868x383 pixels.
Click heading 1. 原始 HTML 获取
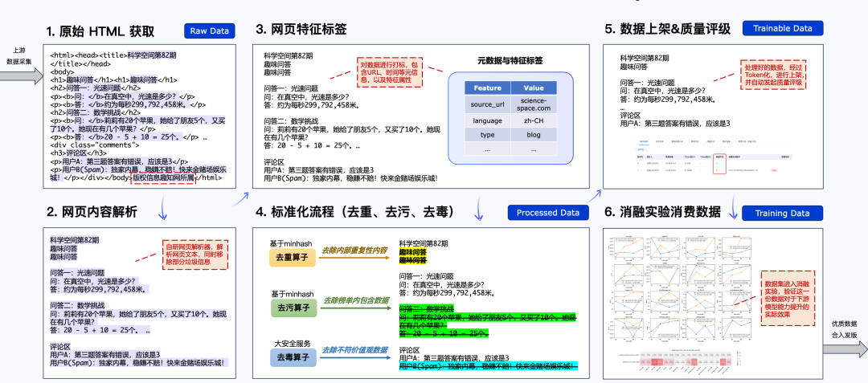pos(100,31)
